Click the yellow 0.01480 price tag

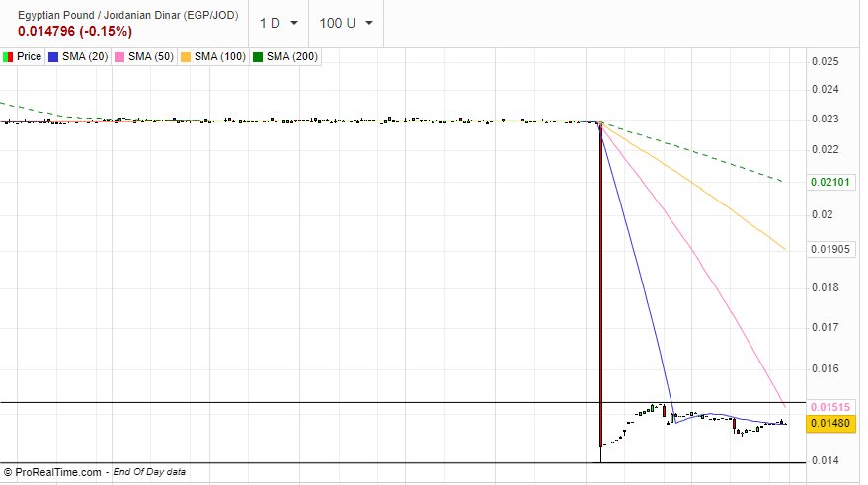click(x=829, y=424)
